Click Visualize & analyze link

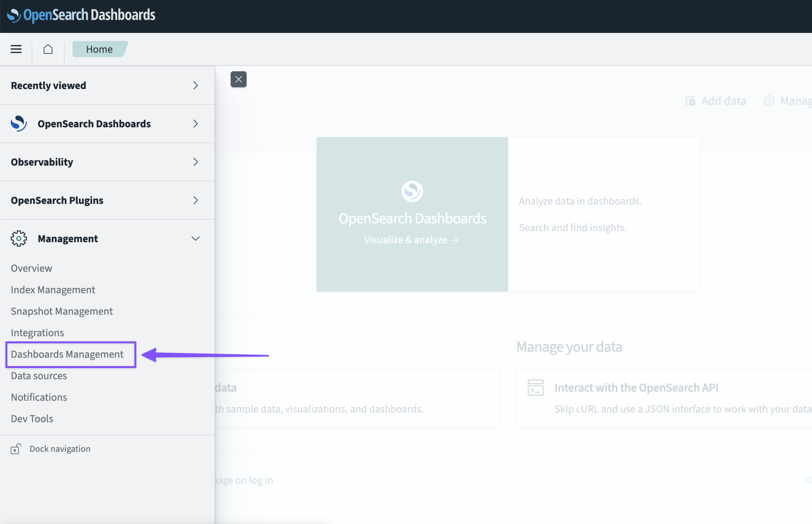tap(411, 240)
